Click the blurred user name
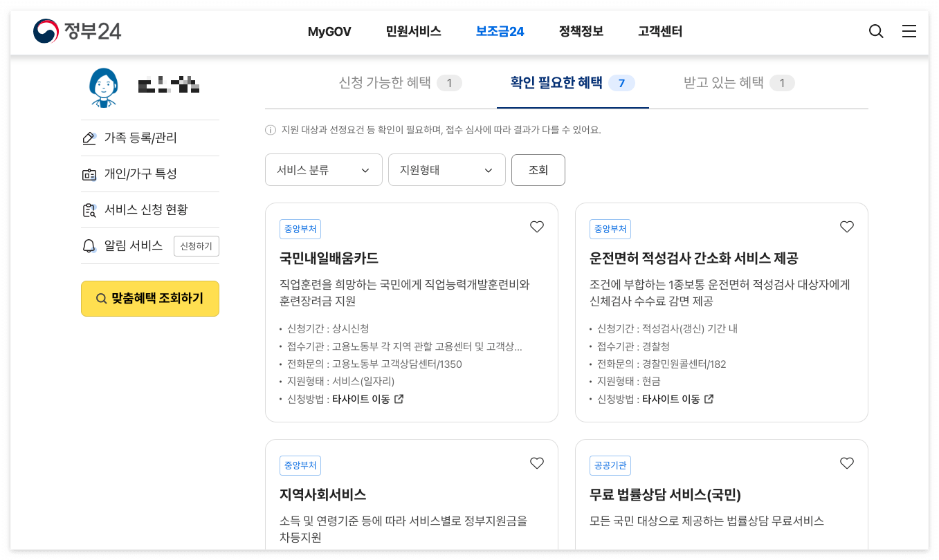This screenshot has width=939, height=560. point(169,85)
